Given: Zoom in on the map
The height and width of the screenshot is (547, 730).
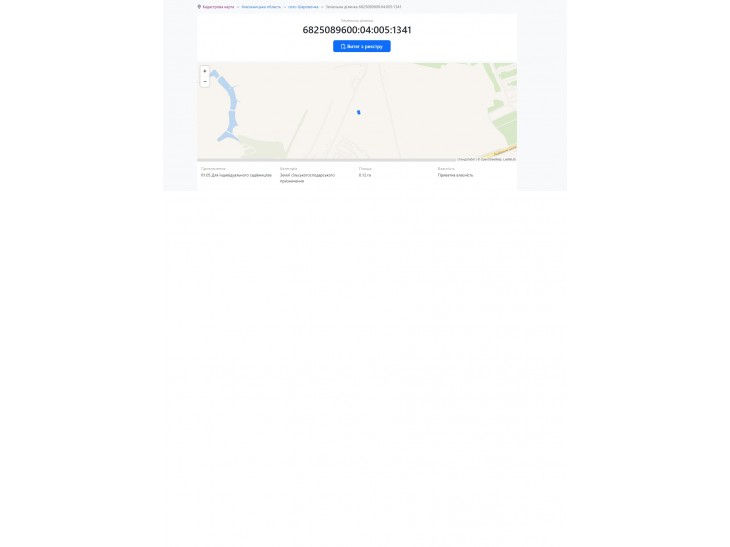Looking at the screenshot, I should [x=204, y=71].
